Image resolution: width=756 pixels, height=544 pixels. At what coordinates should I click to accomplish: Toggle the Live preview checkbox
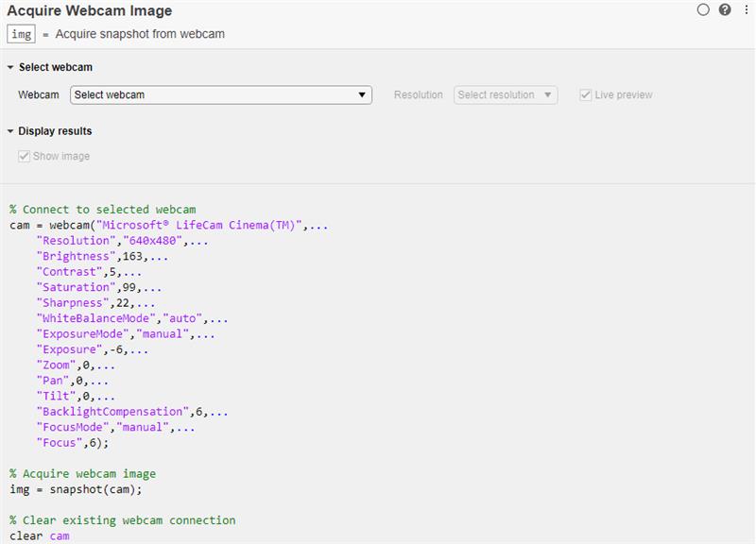click(586, 94)
